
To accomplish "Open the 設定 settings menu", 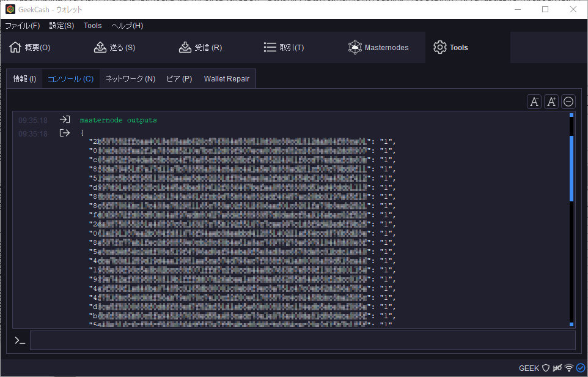I will pyautogui.click(x=61, y=26).
